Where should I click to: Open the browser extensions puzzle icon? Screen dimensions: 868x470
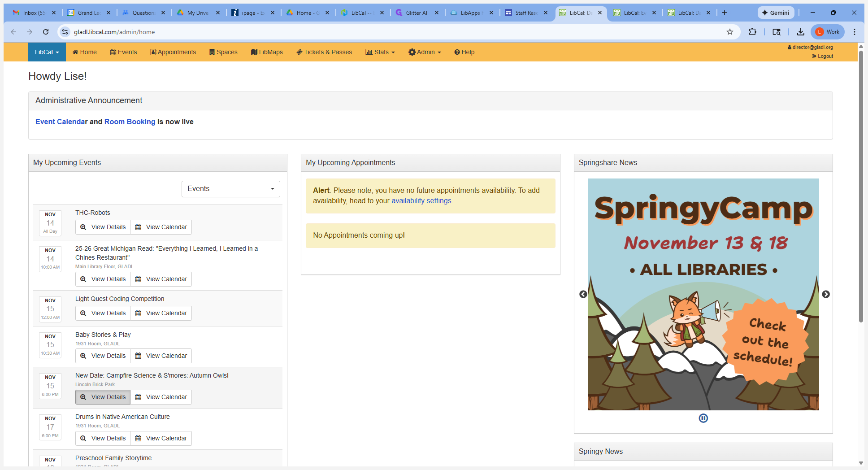point(753,32)
